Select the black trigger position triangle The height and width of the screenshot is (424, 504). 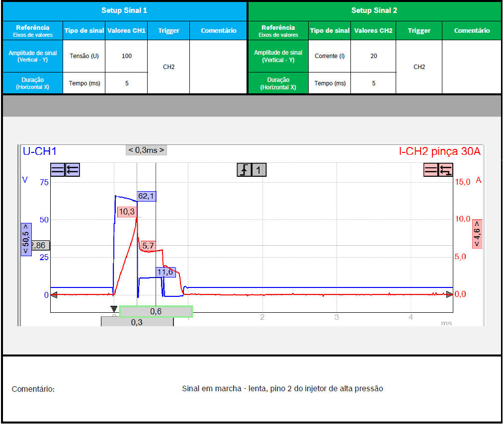pos(114,309)
